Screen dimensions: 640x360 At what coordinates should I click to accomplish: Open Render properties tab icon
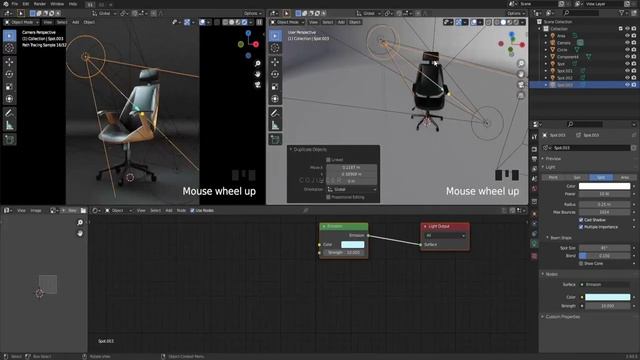pyautogui.click(x=534, y=149)
